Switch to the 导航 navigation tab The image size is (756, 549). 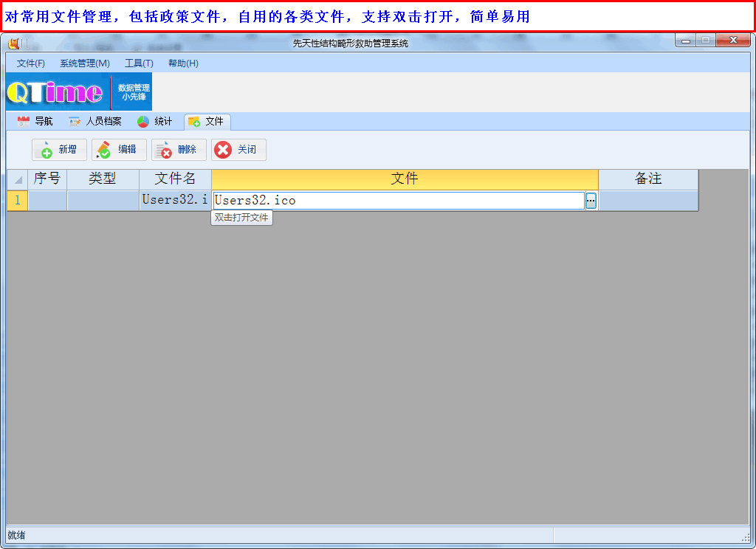coord(35,122)
